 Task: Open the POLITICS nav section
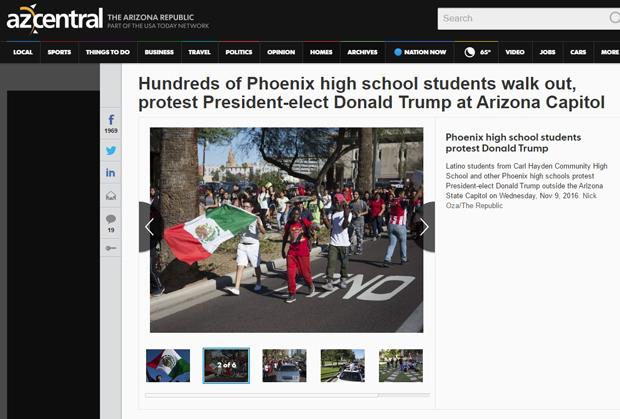(239, 52)
